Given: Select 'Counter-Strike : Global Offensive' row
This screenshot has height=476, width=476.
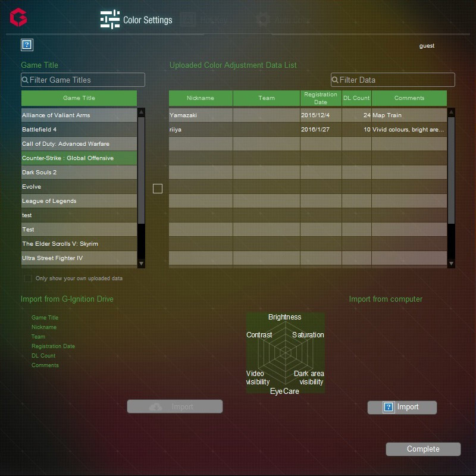Looking at the screenshot, I should (79, 158).
